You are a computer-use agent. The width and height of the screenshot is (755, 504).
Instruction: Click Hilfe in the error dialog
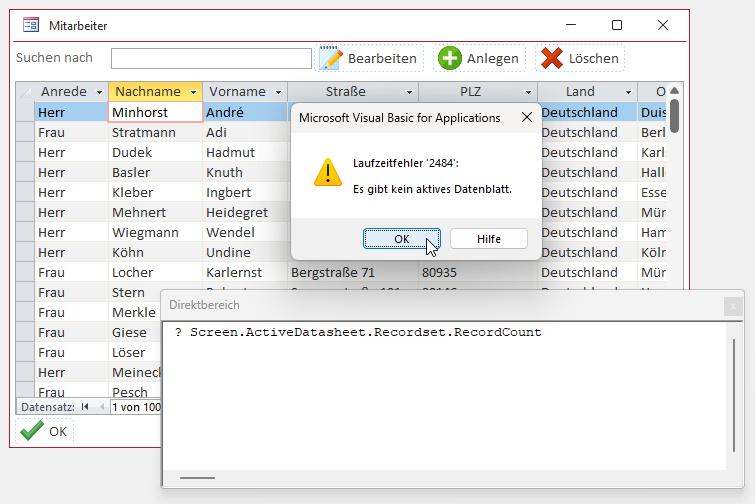pyautogui.click(x=489, y=239)
